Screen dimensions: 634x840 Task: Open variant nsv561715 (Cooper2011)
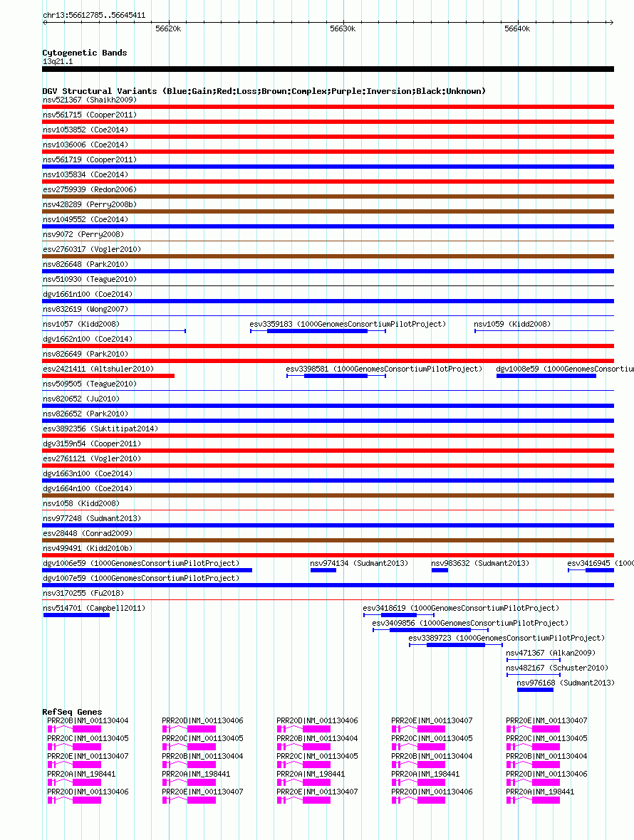point(90,115)
